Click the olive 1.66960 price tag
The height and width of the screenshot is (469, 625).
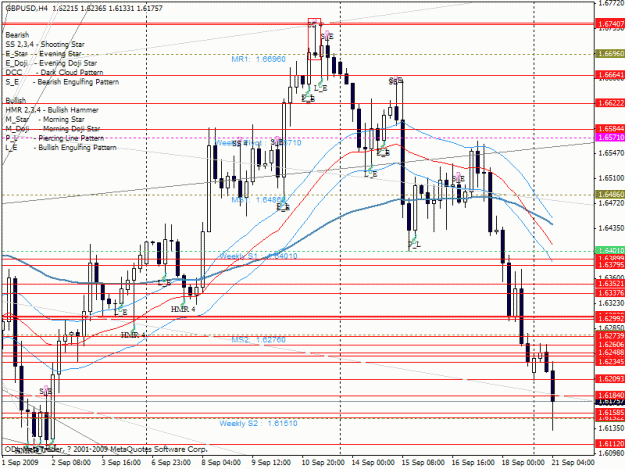click(x=609, y=53)
